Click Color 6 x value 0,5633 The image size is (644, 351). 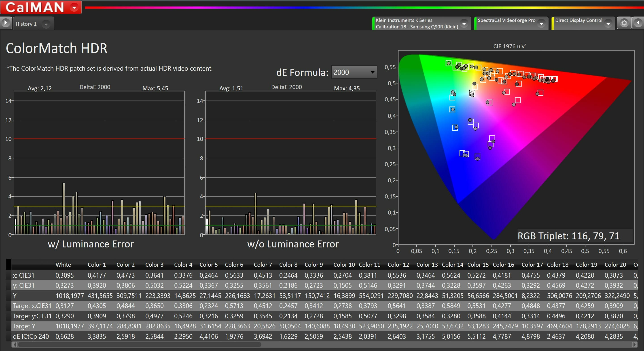(234, 275)
